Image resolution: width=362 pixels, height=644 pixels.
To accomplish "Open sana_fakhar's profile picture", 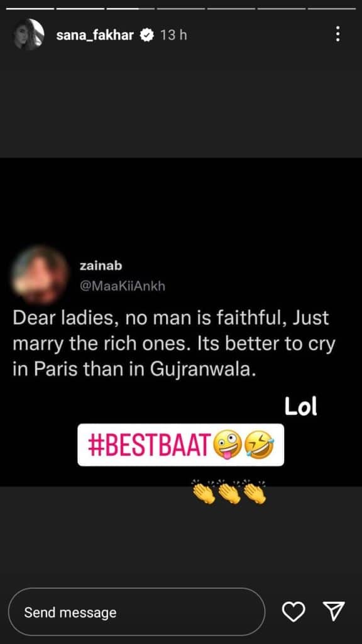I will click(29, 34).
